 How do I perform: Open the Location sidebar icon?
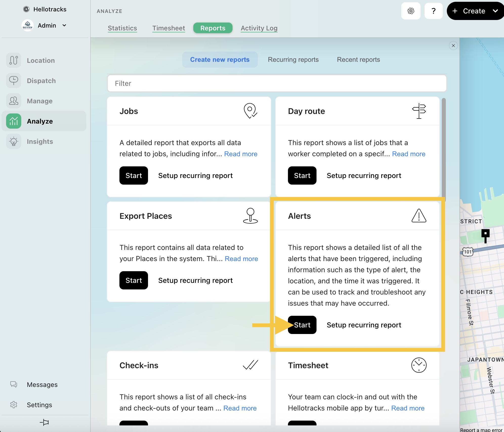pos(14,60)
